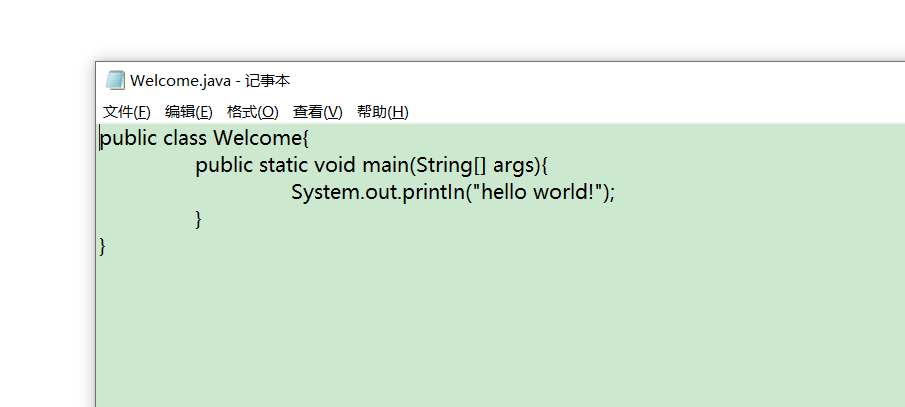
Task: Open the 编辑(E) menu
Action: coord(188,111)
